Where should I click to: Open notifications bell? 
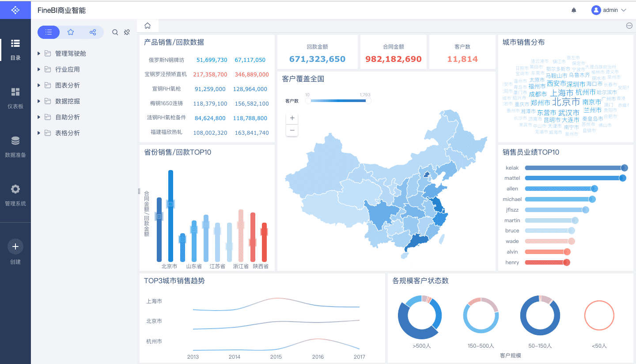[574, 10]
